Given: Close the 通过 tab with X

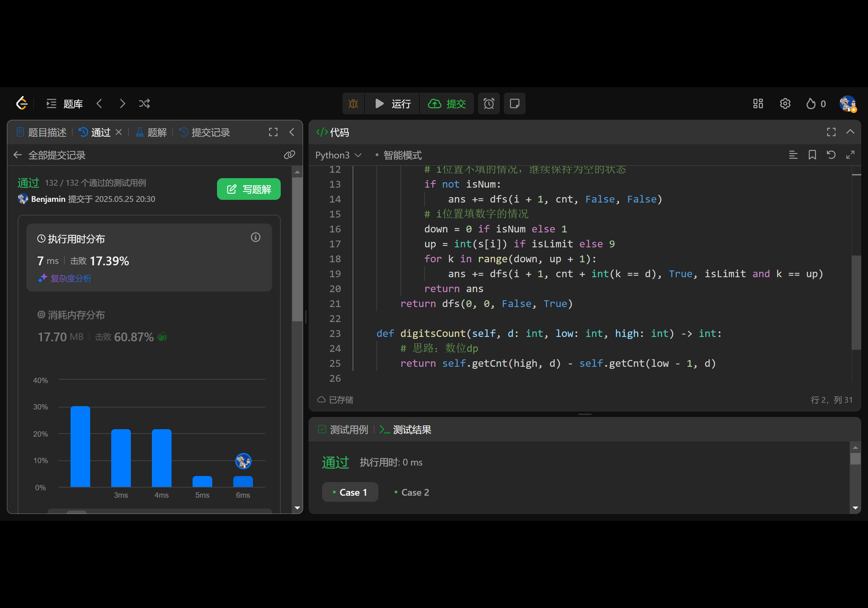Looking at the screenshot, I should pos(119,132).
